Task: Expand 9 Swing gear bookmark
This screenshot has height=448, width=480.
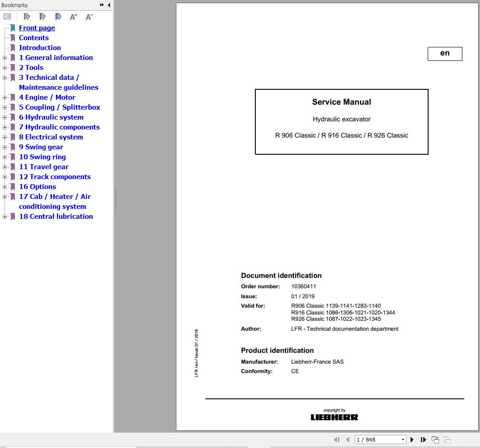Action: 5,147
